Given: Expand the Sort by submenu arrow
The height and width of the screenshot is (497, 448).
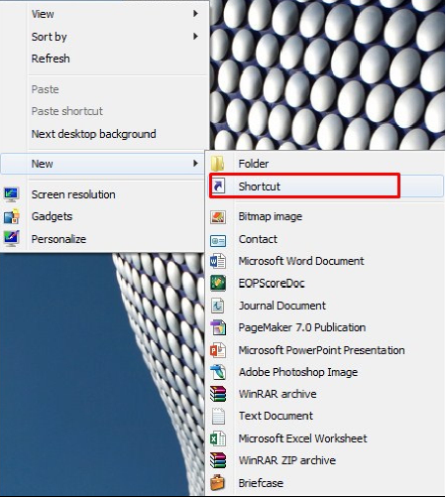Looking at the screenshot, I should [x=195, y=36].
